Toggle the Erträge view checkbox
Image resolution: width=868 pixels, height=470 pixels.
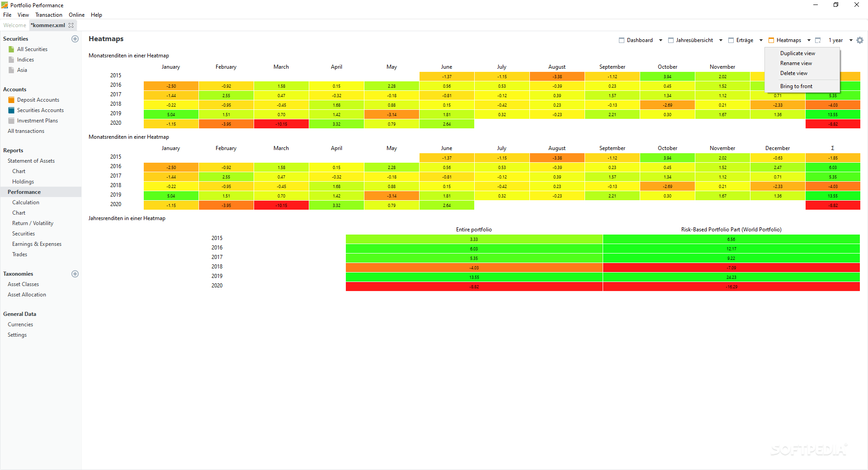tap(730, 40)
